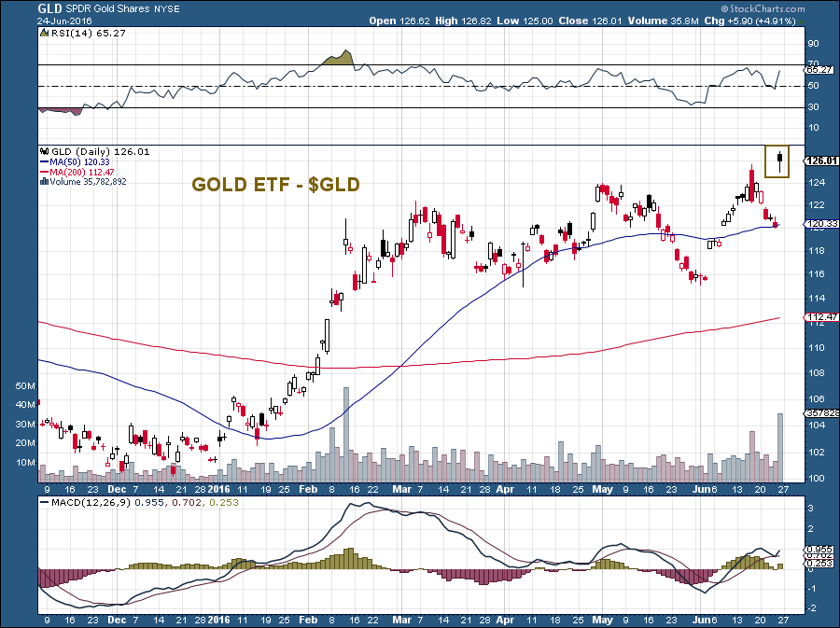840x628 pixels.
Task: Select the blue MA(50) legend line swatch
Action: coord(45,162)
